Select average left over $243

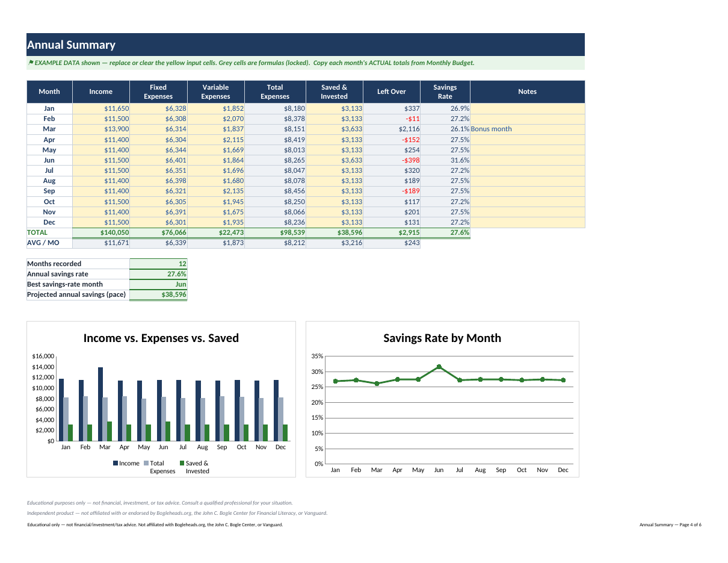coord(392,243)
